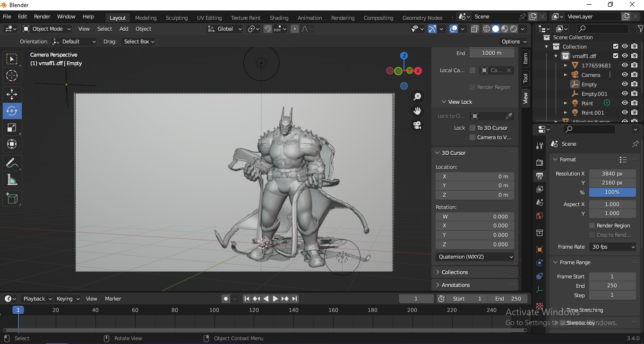The image size is (644, 344).
Task: Switch to the Sculpting workspace tab
Action: [x=177, y=18]
